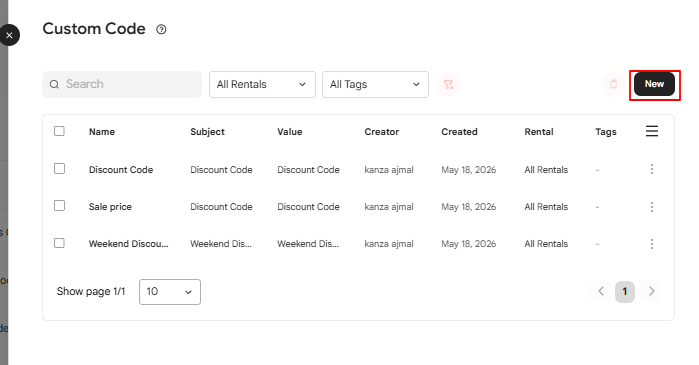Create a New custom code

click(654, 84)
